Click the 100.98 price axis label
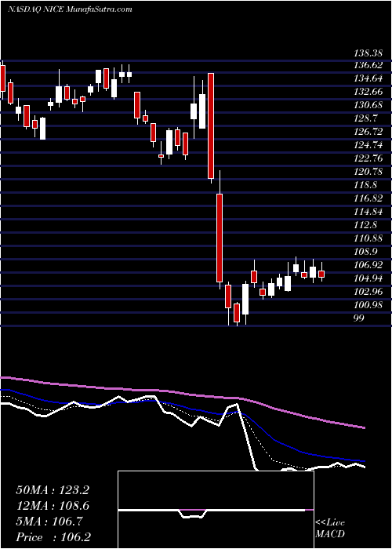The image size is (392, 549). pyautogui.click(x=368, y=304)
